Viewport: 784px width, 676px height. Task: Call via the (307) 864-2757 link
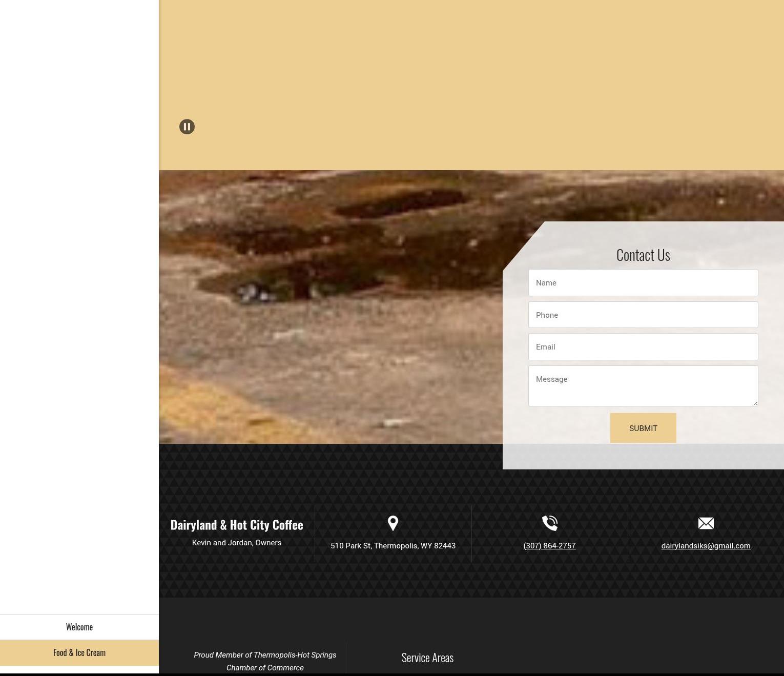point(549,546)
